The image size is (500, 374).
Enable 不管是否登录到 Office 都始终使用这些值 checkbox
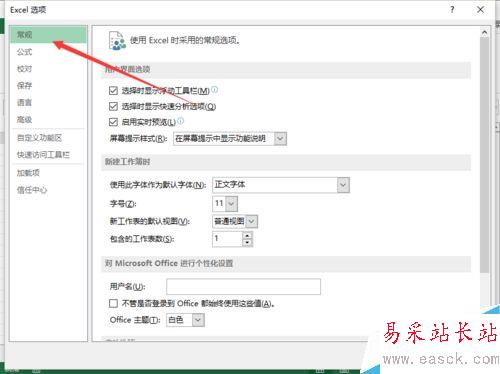[x=113, y=303]
